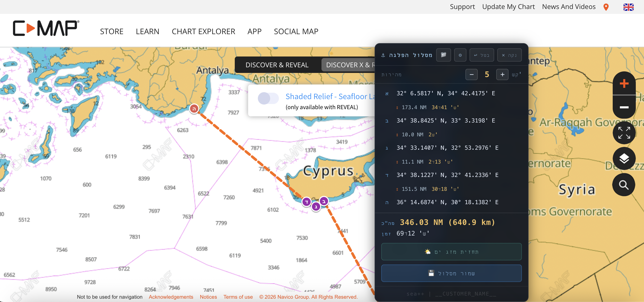Increase speed with the plus stepper
This screenshot has height=302, width=644.
502,74
